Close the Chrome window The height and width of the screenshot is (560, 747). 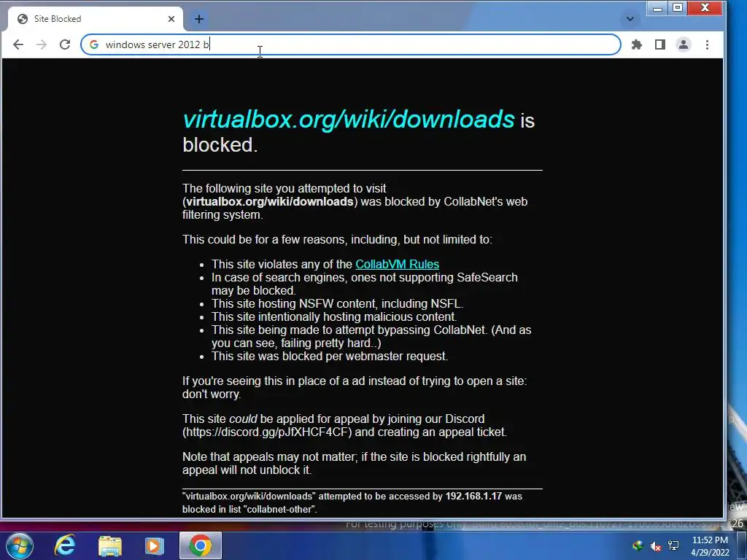705,7
